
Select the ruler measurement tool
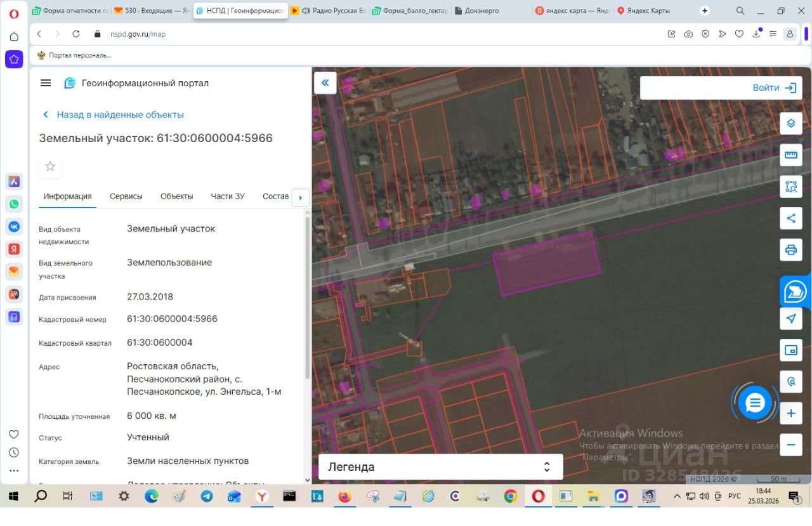[x=790, y=155]
